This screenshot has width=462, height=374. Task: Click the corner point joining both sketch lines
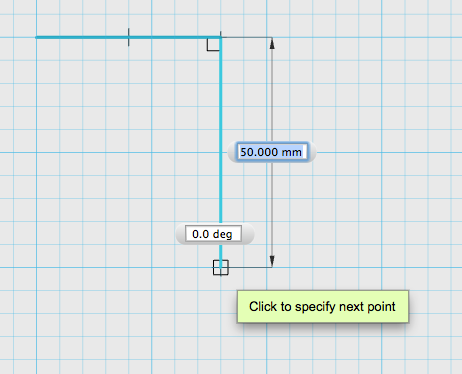pos(221,38)
